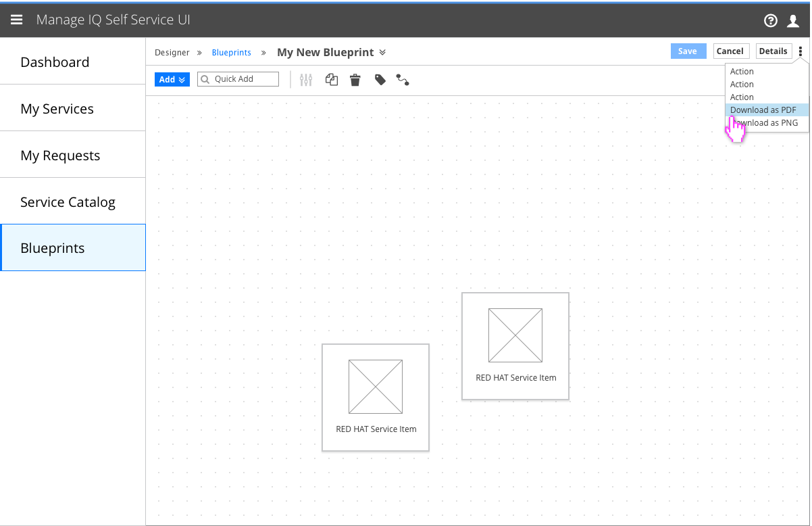Viewport: 812px width, 526px height.
Task: Expand the Add dropdown button
Action: [x=172, y=79]
